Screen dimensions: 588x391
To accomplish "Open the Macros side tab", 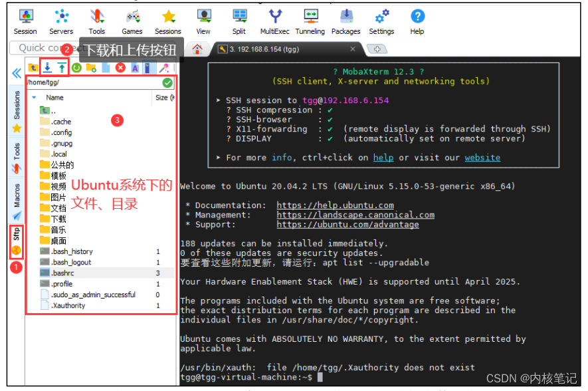I will pos(17,201).
